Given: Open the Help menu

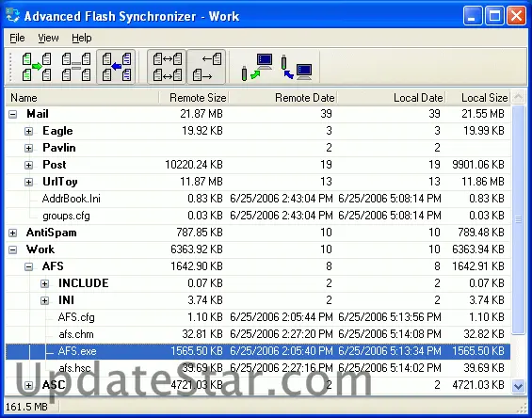Looking at the screenshot, I should coord(82,38).
